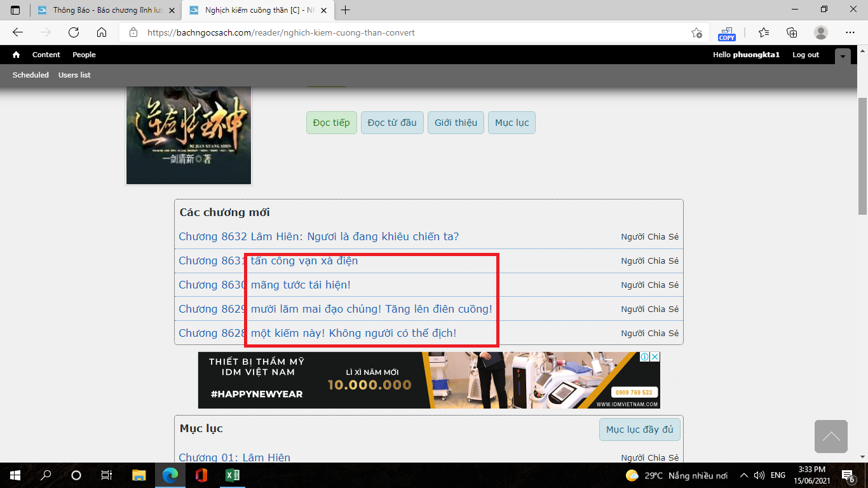Click the Mục lục đầy đủ button
The height and width of the screenshot is (488, 868).
point(639,430)
